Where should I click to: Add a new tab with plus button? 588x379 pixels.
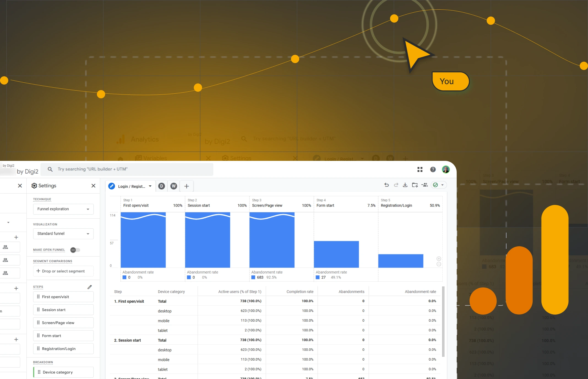pyautogui.click(x=186, y=186)
